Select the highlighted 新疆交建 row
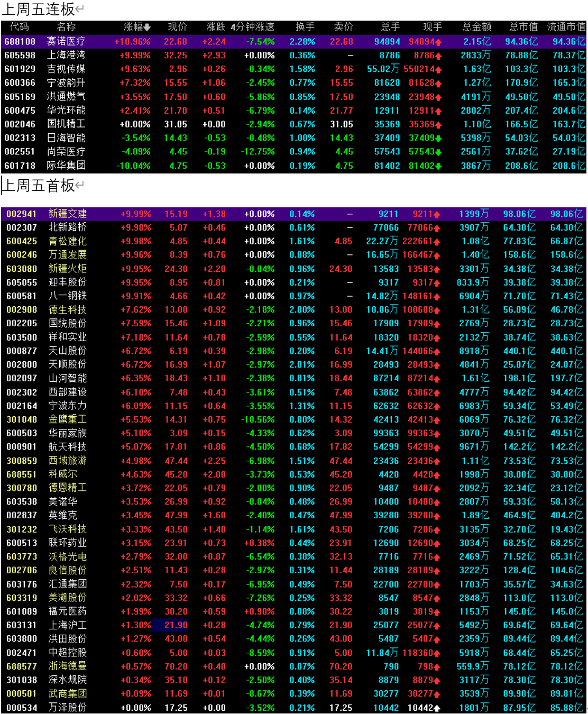 293,214
